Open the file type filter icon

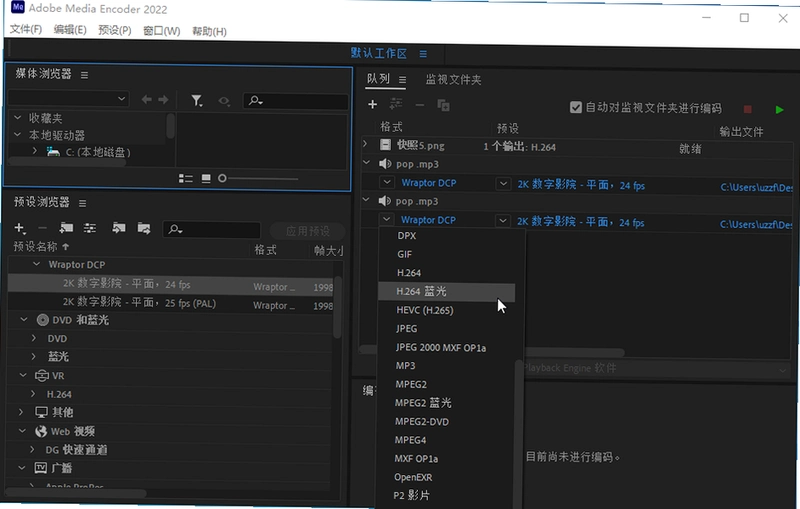tap(196, 100)
